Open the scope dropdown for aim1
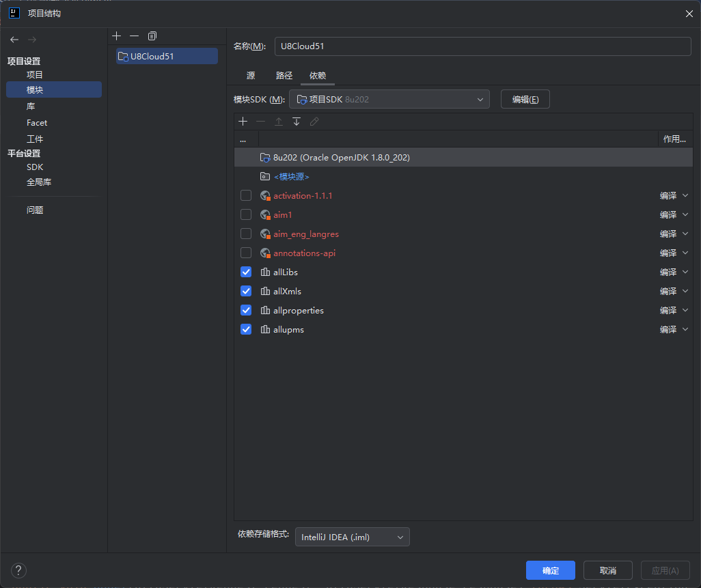Viewport: 701px width, 588px height. point(674,214)
